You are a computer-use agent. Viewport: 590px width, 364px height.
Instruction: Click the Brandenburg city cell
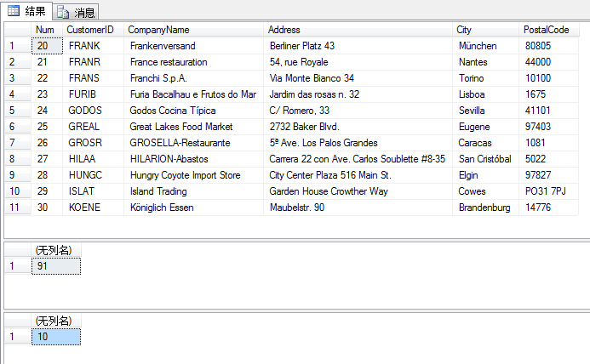click(x=485, y=208)
